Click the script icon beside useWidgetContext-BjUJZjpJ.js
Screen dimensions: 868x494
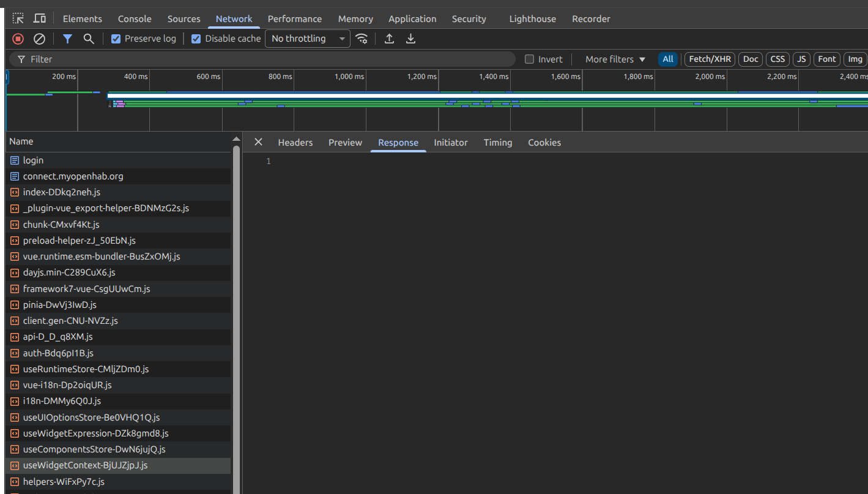tap(15, 465)
